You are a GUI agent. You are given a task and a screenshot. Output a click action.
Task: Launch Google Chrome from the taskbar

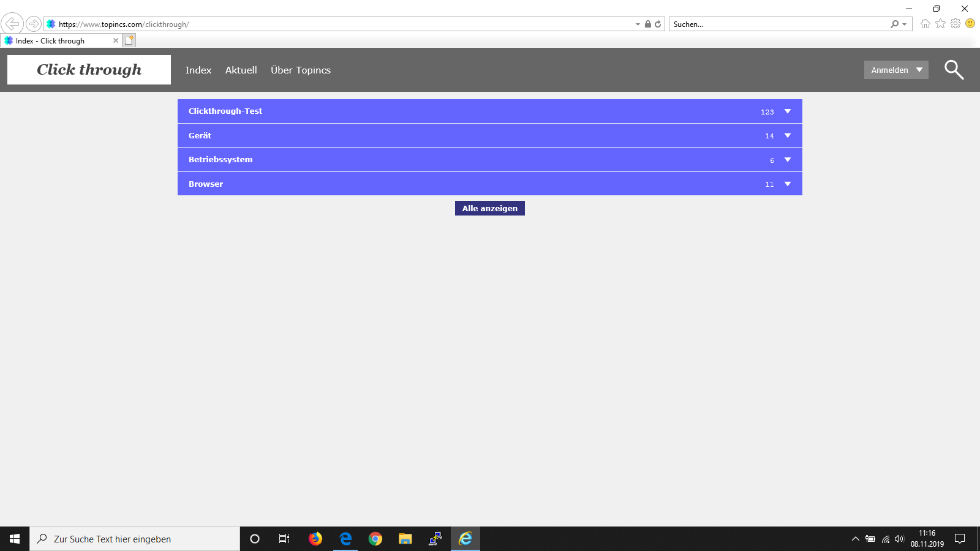375,539
